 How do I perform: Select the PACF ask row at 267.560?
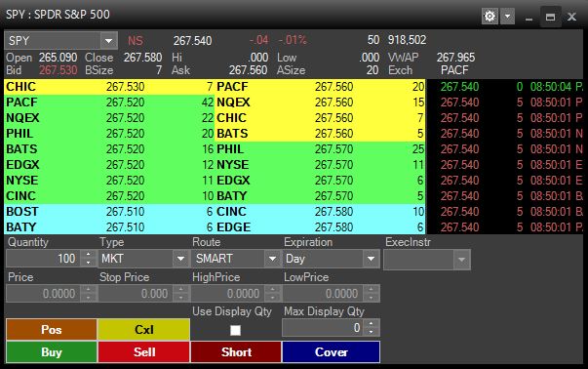pyautogui.click(x=320, y=87)
